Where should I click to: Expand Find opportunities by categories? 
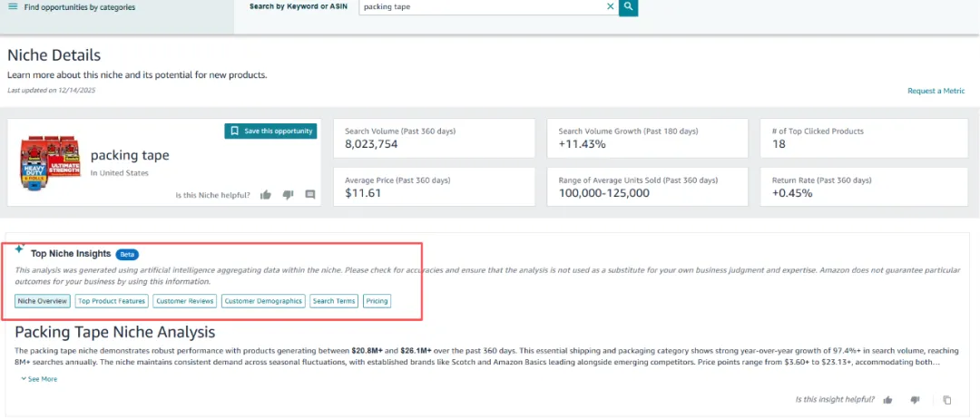[x=80, y=7]
